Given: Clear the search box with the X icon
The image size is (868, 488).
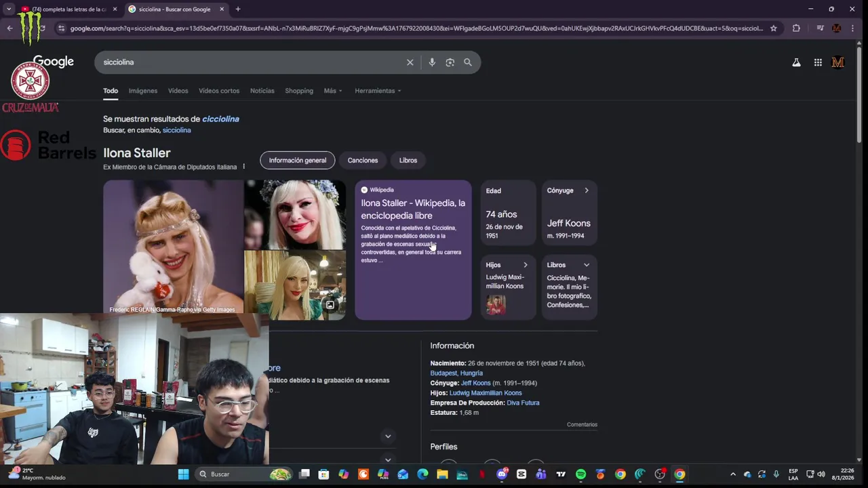Looking at the screenshot, I should 410,62.
